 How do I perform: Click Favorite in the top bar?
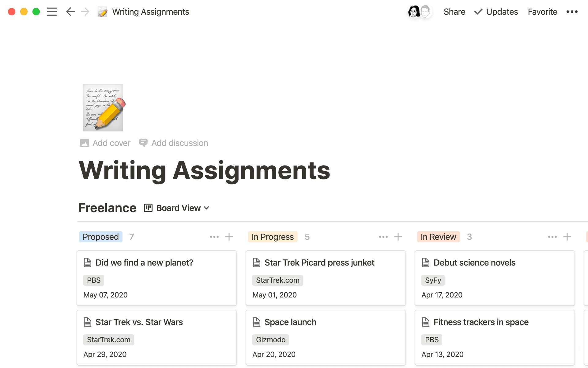click(x=542, y=12)
